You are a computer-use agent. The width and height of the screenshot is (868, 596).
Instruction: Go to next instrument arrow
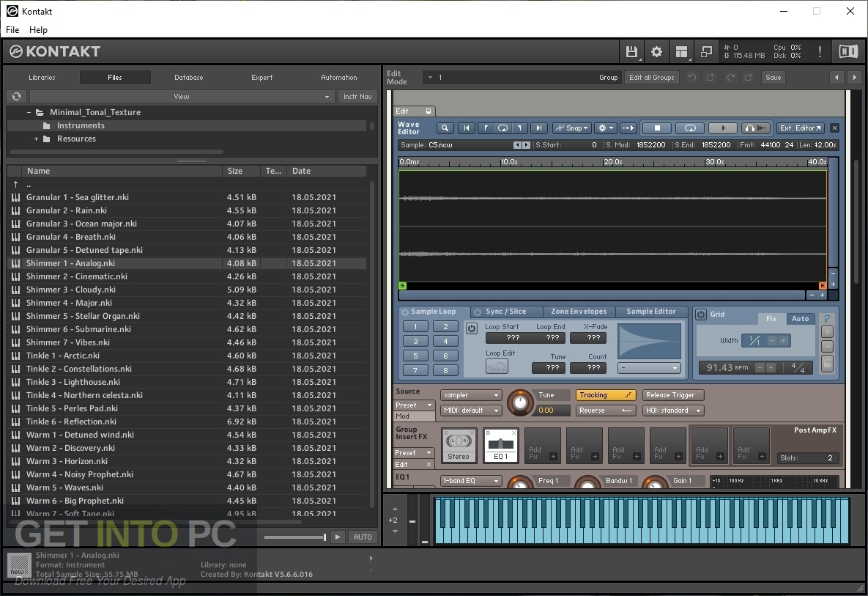854,78
